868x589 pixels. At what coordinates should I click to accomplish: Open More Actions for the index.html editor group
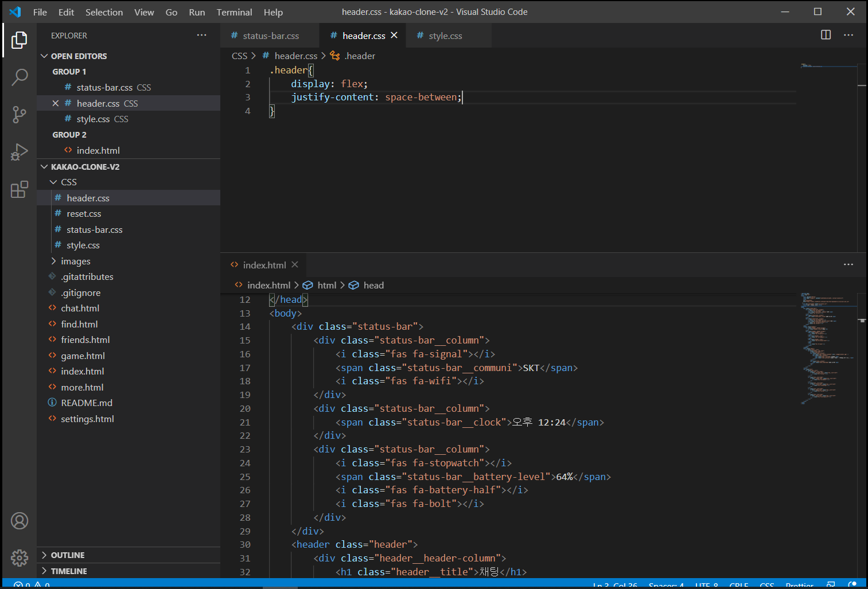848,264
